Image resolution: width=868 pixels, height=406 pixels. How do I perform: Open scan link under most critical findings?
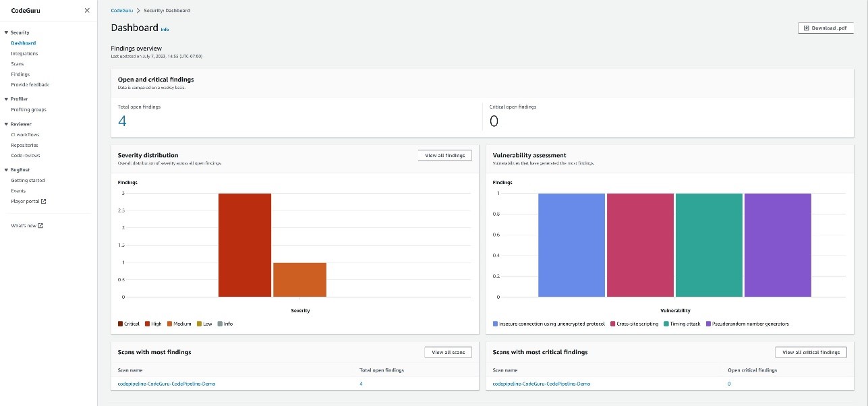tap(542, 384)
